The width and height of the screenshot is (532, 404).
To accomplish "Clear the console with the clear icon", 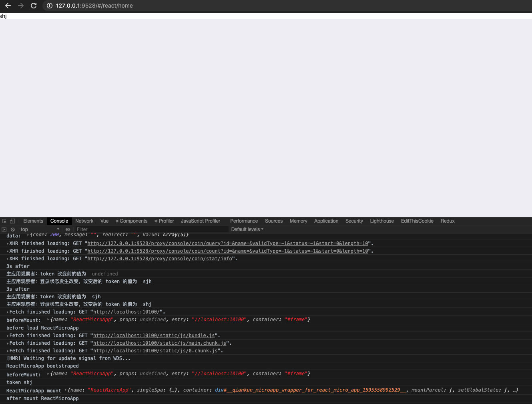I will pos(13,229).
